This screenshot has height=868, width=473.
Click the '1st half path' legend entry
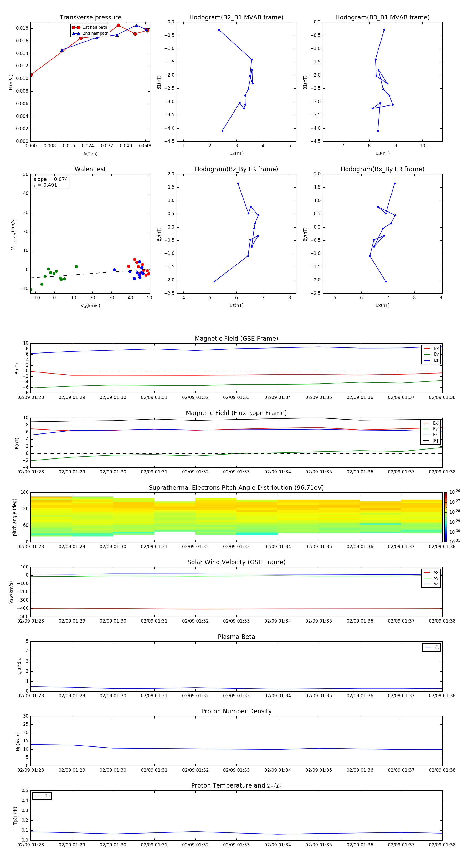[90, 27]
